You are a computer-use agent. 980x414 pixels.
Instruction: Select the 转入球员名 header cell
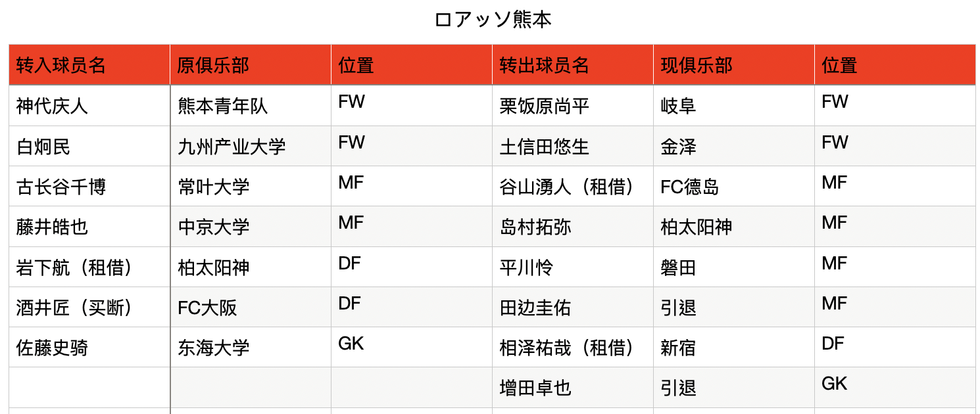click(89, 65)
